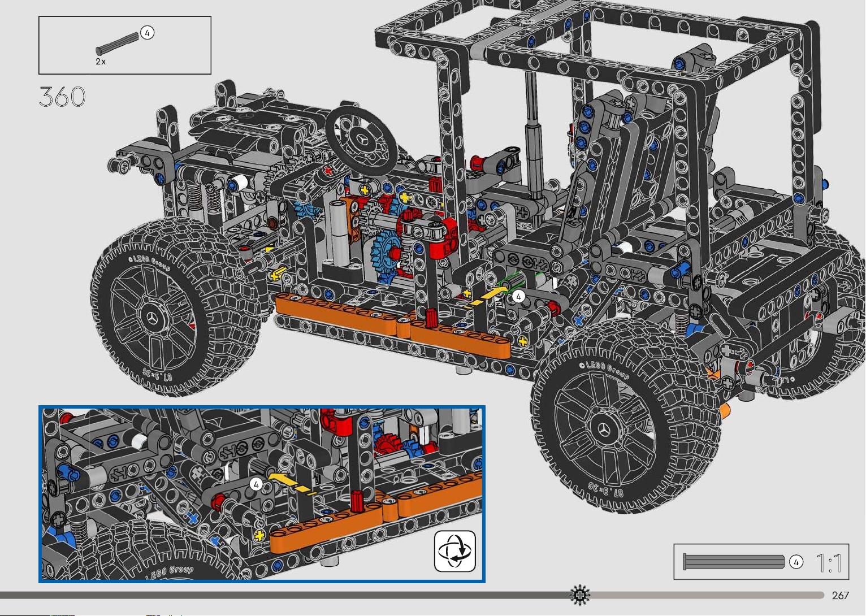This screenshot has width=866, height=616.
Task: Click the 2x quantity label in parts box
Action: pyautogui.click(x=101, y=62)
